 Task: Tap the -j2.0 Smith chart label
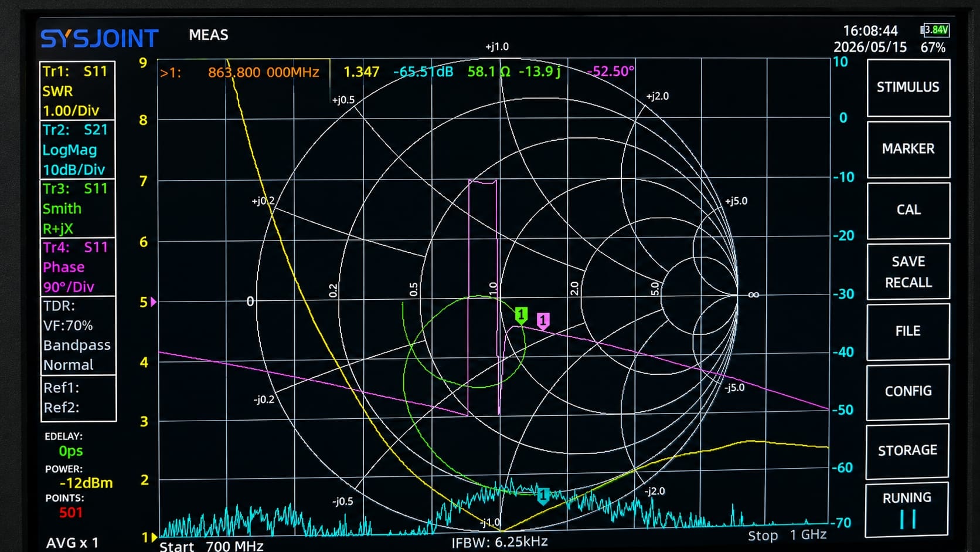(654, 491)
